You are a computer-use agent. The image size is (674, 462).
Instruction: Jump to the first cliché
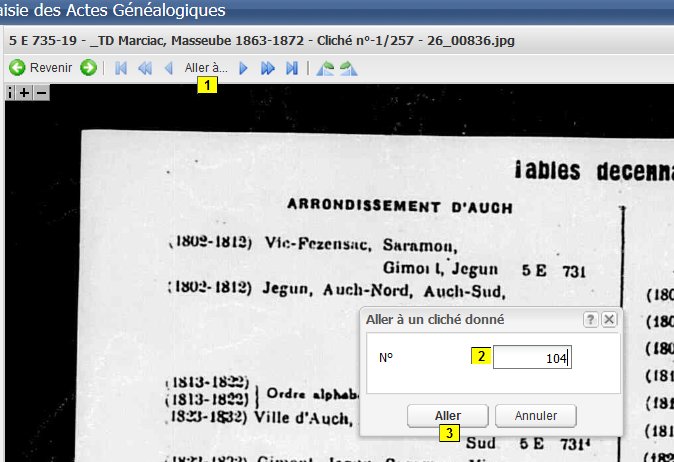click(x=121, y=68)
